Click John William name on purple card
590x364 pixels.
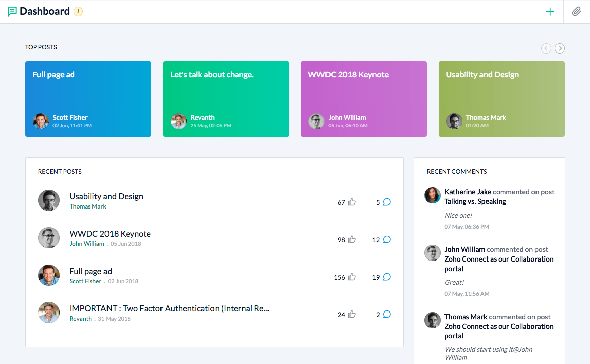tap(347, 118)
